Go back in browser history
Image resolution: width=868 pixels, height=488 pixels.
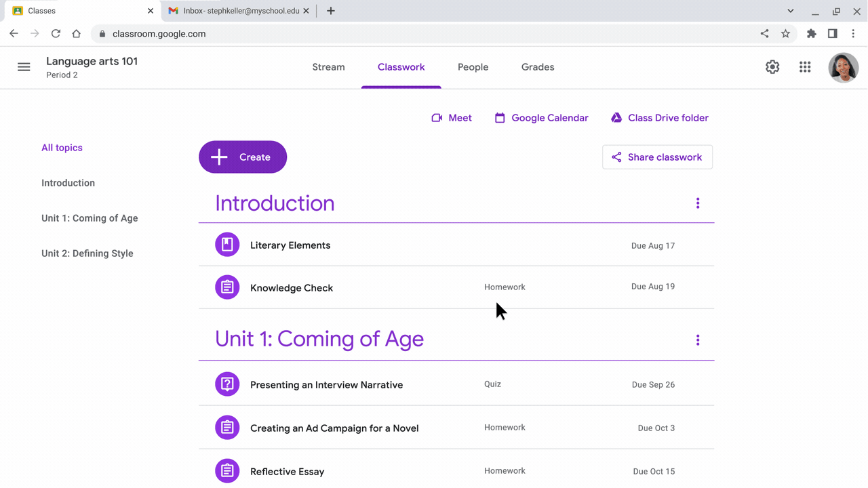click(14, 33)
